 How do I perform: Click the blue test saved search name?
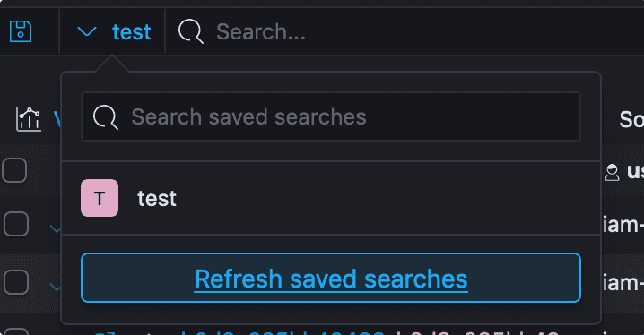click(x=132, y=32)
